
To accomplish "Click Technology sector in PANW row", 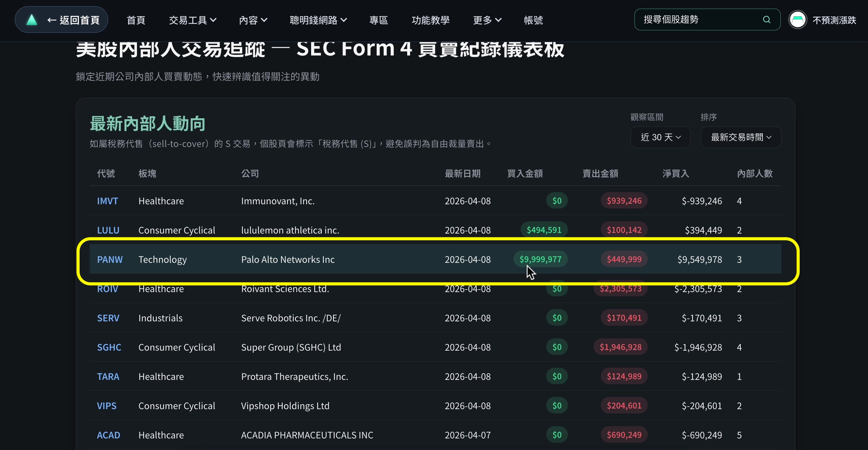I will tap(163, 259).
